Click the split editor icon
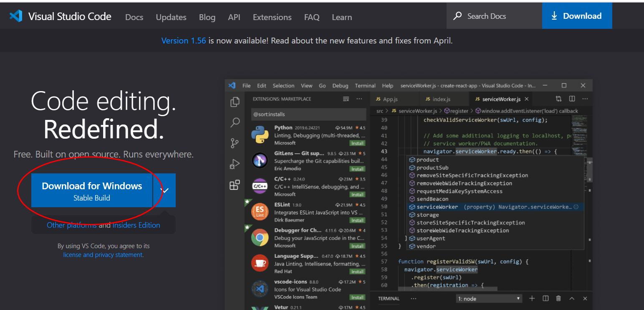Viewport: 644px width, 310px height. [572, 99]
